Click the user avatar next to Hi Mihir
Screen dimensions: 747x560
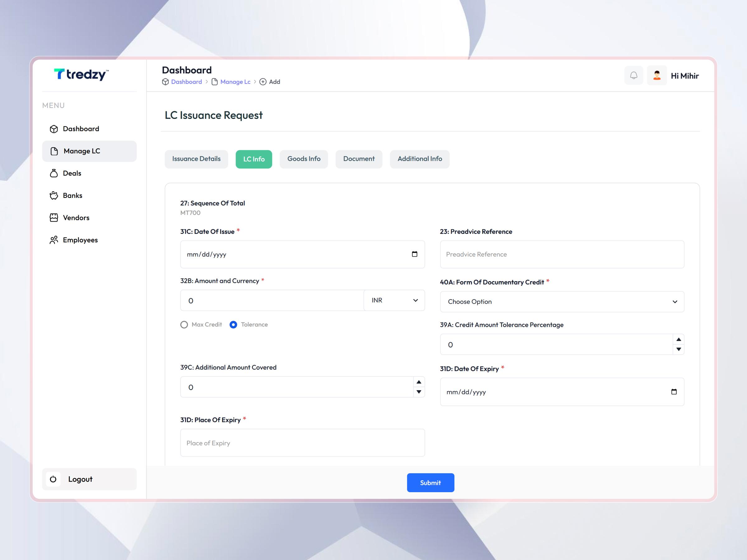pos(656,75)
